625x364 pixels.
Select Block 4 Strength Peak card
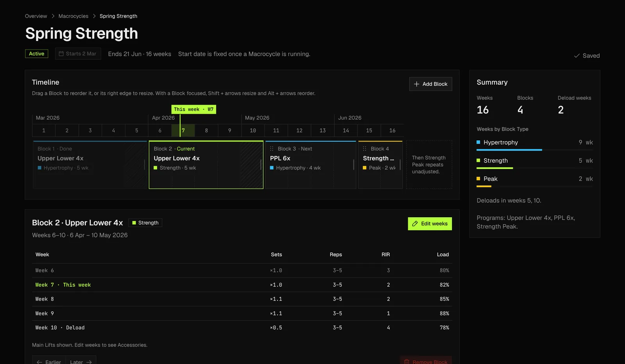(x=380, y=165)
